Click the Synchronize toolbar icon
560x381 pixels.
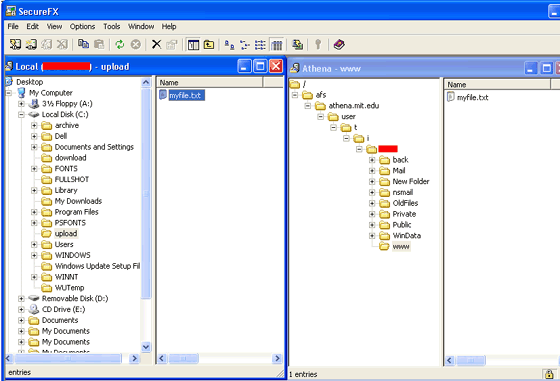pyautogui.click(x=297, y=44)
